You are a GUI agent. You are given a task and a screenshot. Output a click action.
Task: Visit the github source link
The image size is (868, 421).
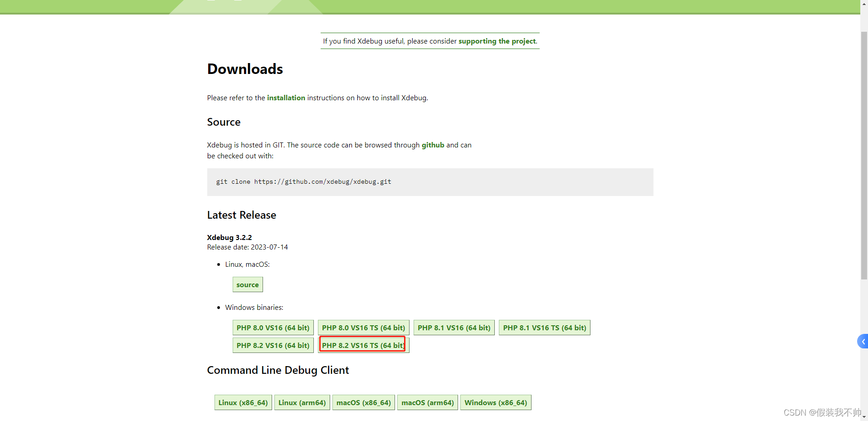click(433, 145)
